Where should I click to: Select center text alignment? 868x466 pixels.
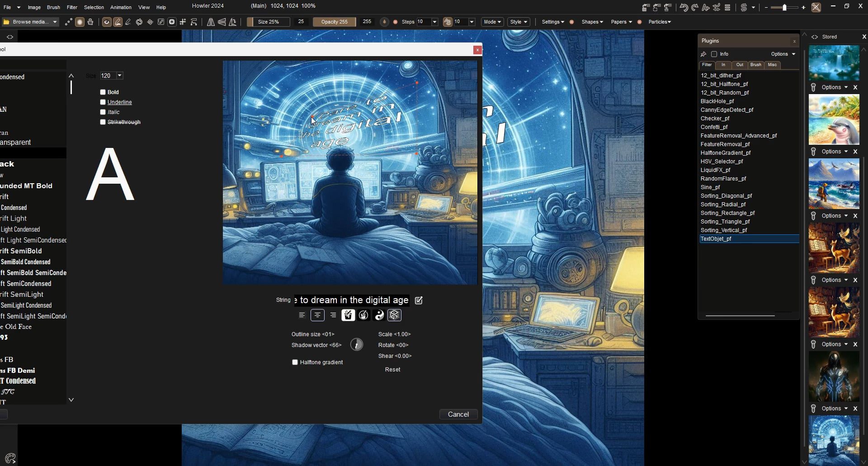coord(317,315)
